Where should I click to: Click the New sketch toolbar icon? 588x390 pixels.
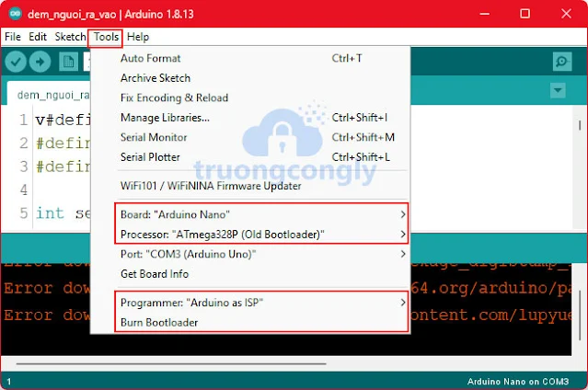(x=69, y=62)
